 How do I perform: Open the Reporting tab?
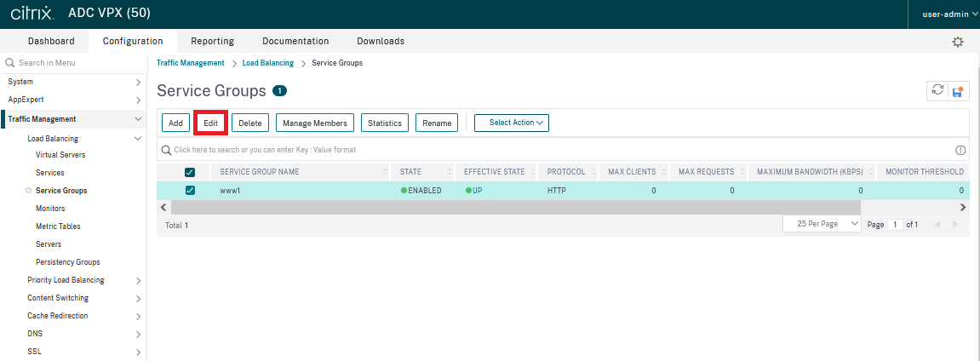click(212, 41)
